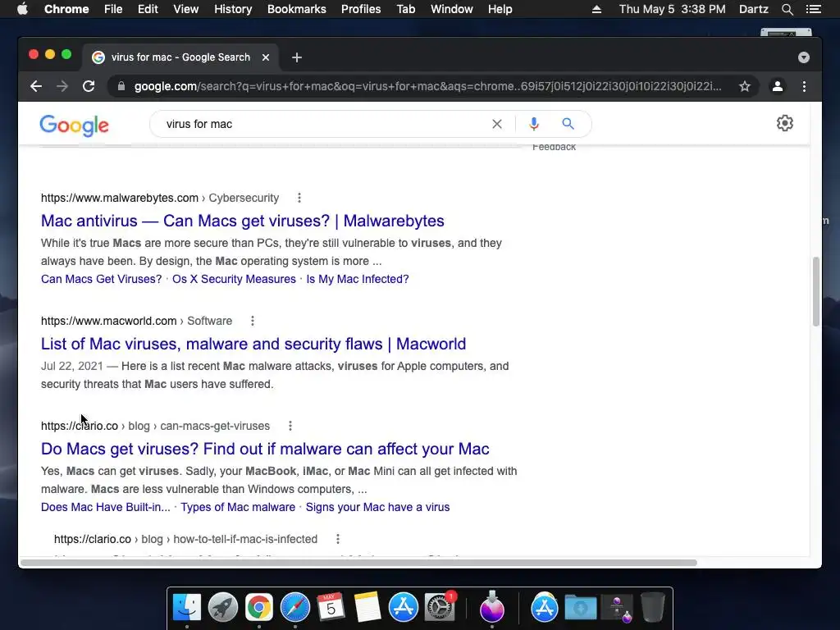Open the Profiles menu

click(361, 9)
